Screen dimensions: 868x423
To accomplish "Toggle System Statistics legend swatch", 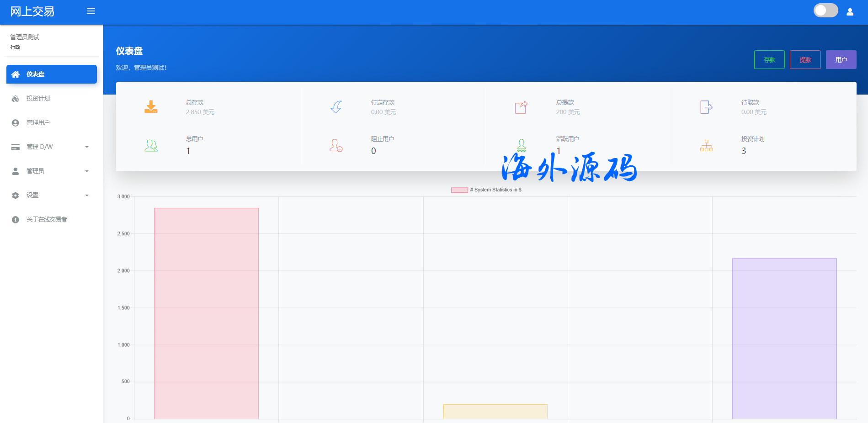I will (x=459, y=190).
